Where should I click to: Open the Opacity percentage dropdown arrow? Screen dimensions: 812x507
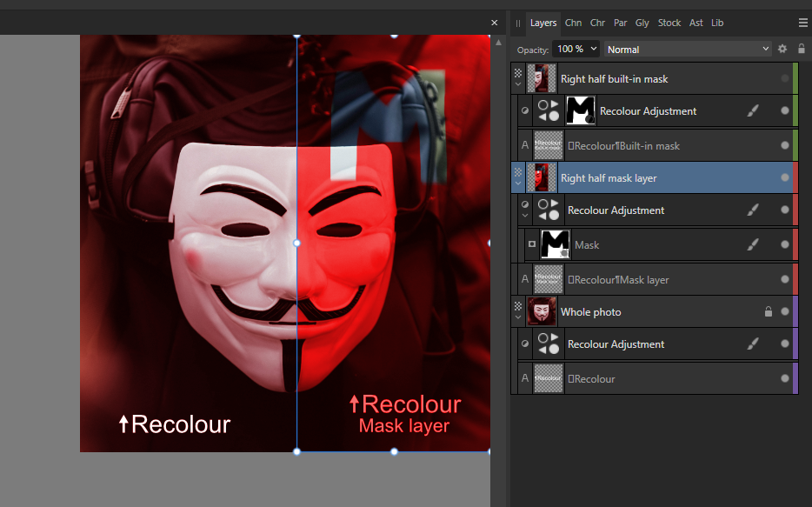point(594,49)
